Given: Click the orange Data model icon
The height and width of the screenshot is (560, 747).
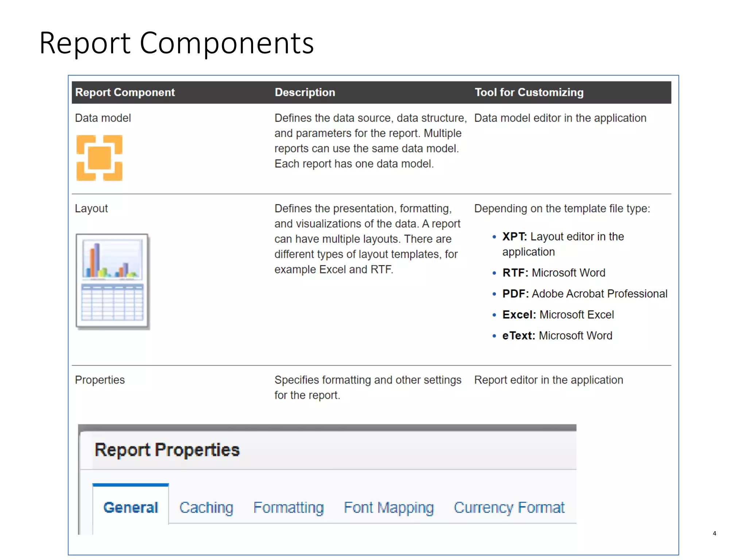Looking at the screenshot, I should coord(99,158).
